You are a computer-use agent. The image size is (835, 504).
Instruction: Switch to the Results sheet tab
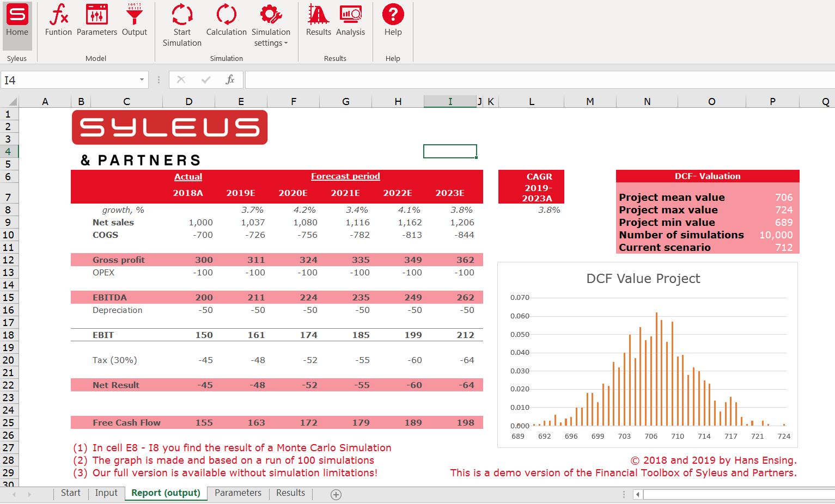click(290, 493)
